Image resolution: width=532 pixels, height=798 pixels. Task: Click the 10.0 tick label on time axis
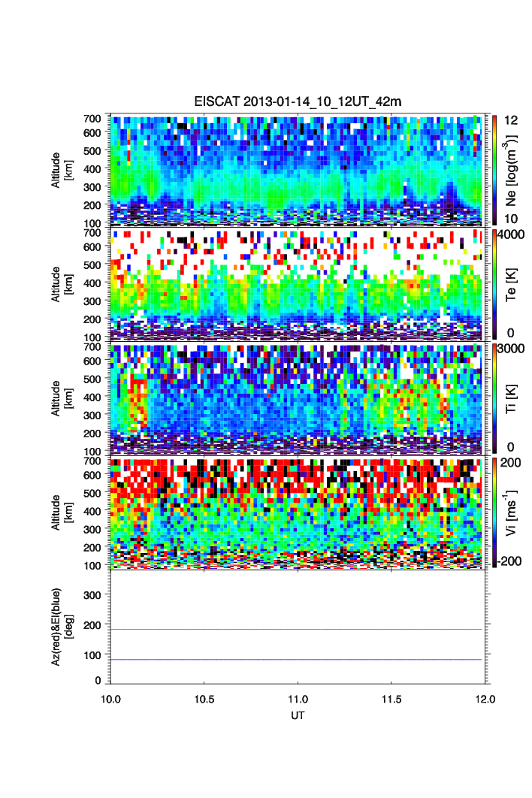pyautogui.click(x=110, y=700)
